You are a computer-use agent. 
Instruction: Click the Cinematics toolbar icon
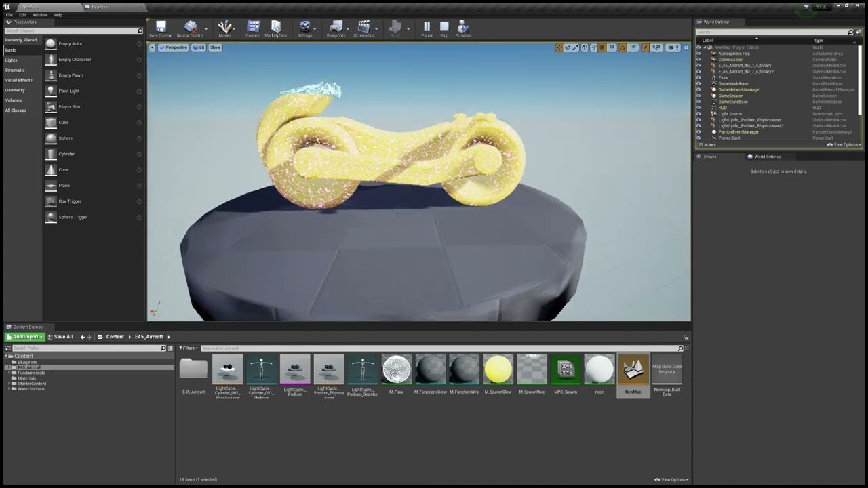[x=363, y=28]
